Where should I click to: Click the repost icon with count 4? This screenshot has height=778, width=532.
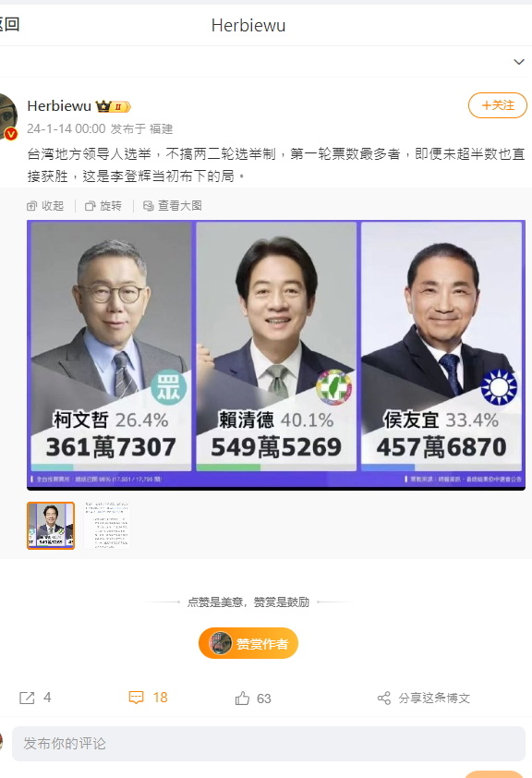click(27, 699)
